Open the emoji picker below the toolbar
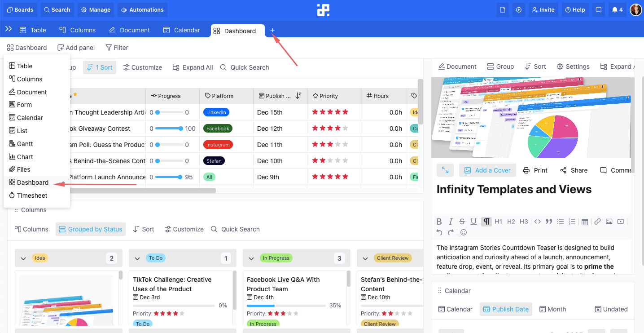 pos(463,232)
